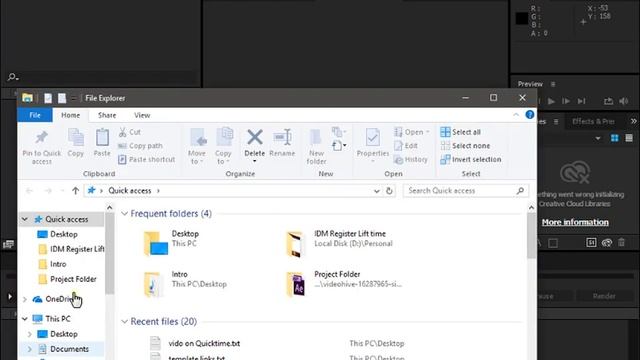Click Open in ribbon Open group
Screen dimensions: 640x360
tap(411, 132)
